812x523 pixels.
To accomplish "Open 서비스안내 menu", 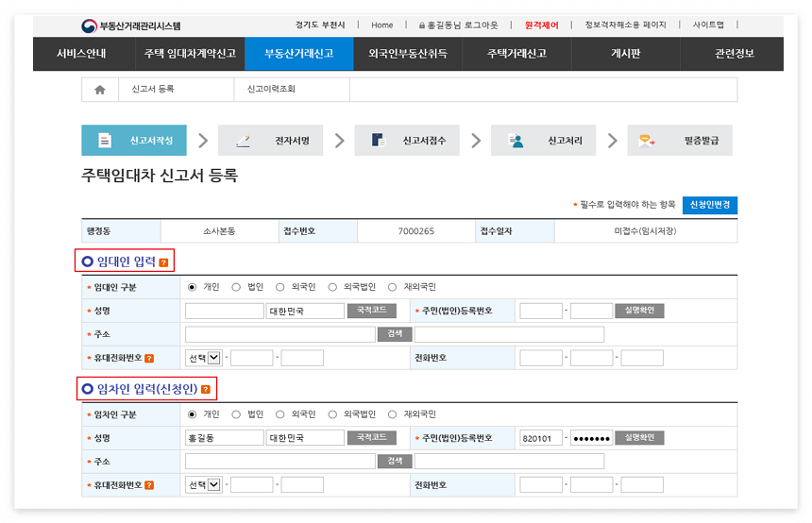I will click(x=81, y=53).
